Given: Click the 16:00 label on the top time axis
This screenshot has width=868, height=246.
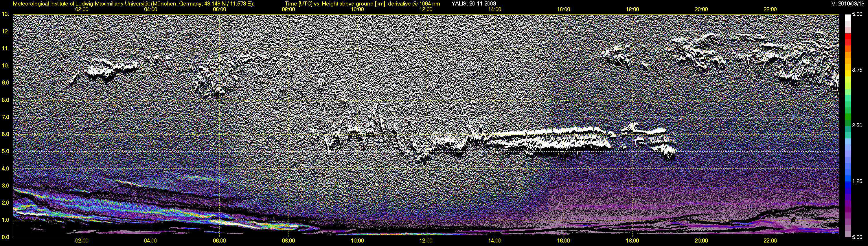Looking at the screenshot, I should [564, 10].
